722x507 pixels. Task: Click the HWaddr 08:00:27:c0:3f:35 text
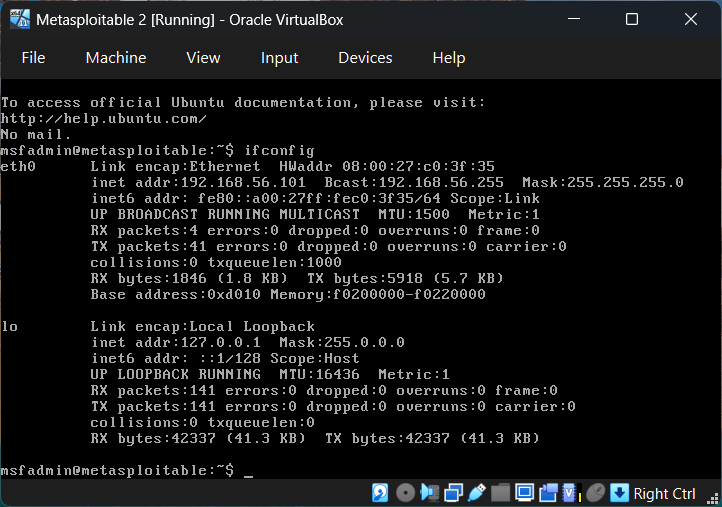(x=387, y=166)
